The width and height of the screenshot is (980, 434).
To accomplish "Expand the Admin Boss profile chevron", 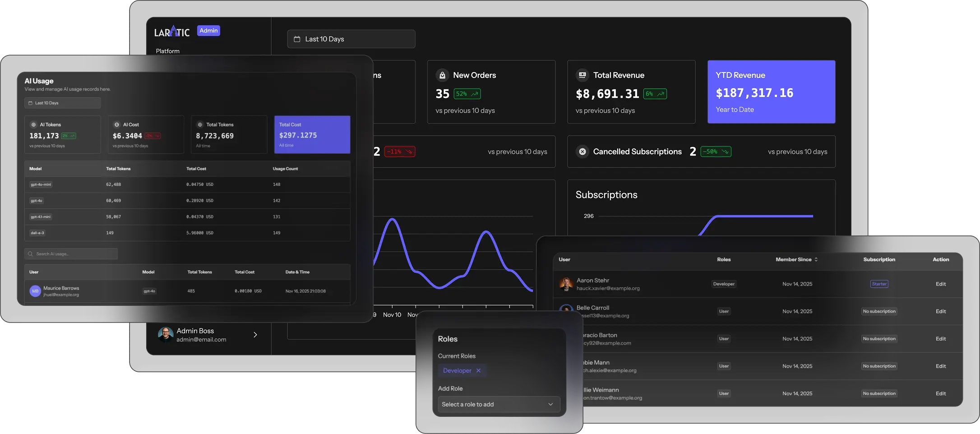I will coord(255,335).
